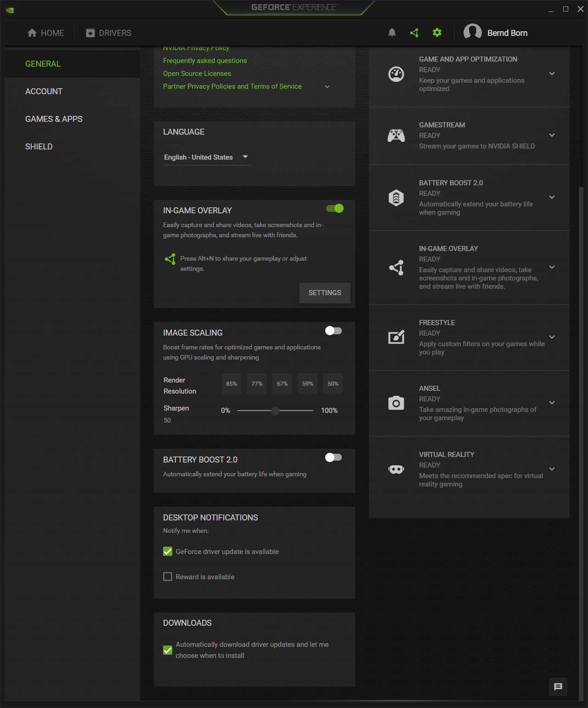Click the vertical scrollbar thumb
Viewport: 588px width, 708px height.
coord(581,444)
